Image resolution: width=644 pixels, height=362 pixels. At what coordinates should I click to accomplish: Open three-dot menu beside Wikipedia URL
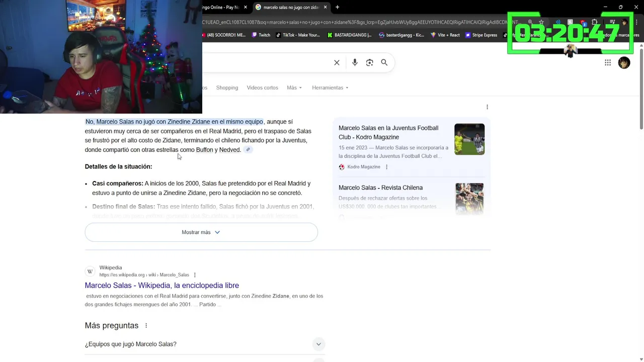pos(195,275)
